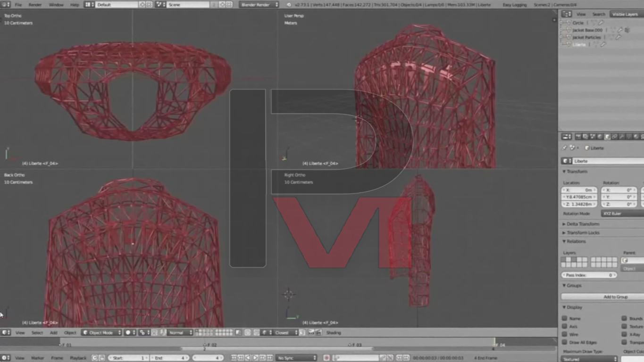The image size is (644, 362).
Task: Open the Default screen layout selector
Action: 117,5
